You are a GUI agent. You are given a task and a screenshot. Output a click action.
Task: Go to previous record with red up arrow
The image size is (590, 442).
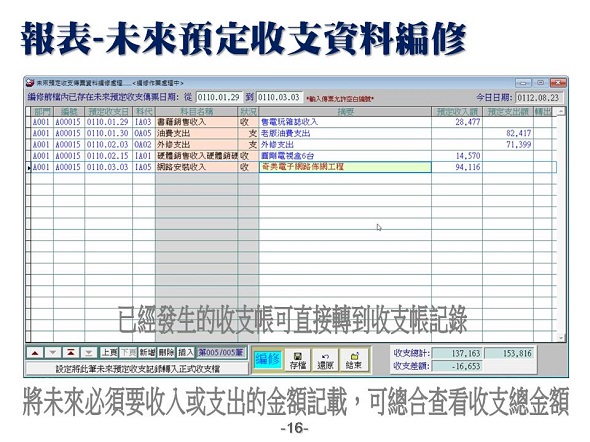(x=35, y=353)
